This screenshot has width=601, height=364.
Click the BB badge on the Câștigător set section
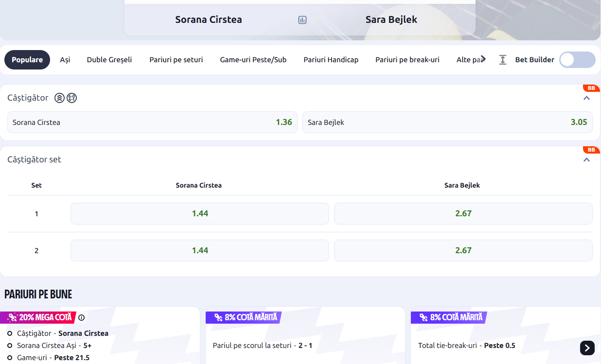(x=591, y=150)
